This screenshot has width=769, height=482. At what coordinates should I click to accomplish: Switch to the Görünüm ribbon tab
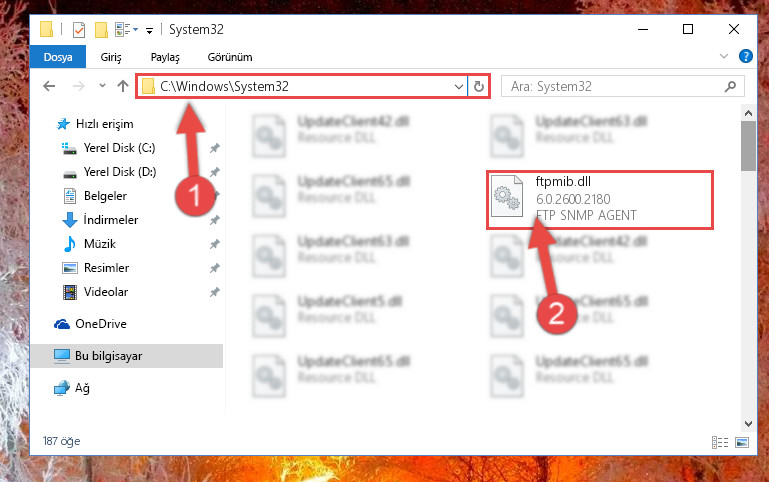click(x=230, y=57)
